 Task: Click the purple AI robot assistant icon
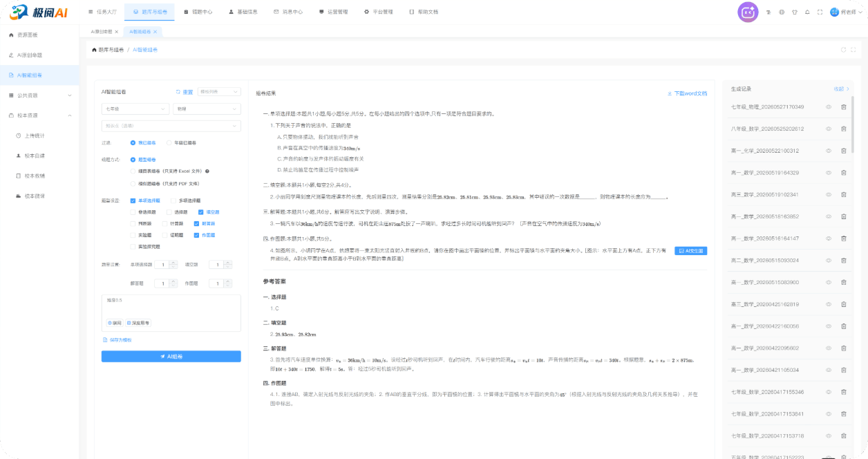coord(748,12)
